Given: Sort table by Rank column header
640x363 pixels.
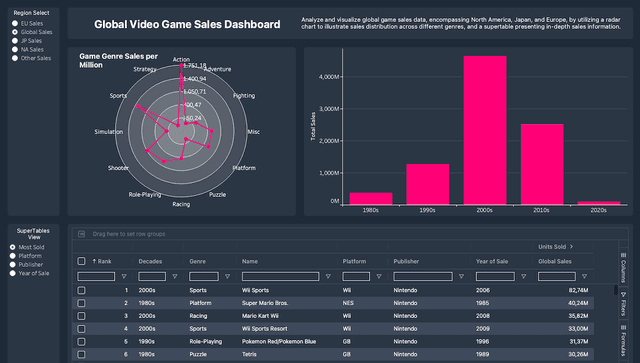Looking at the screenshot, I should coord(102,261).
